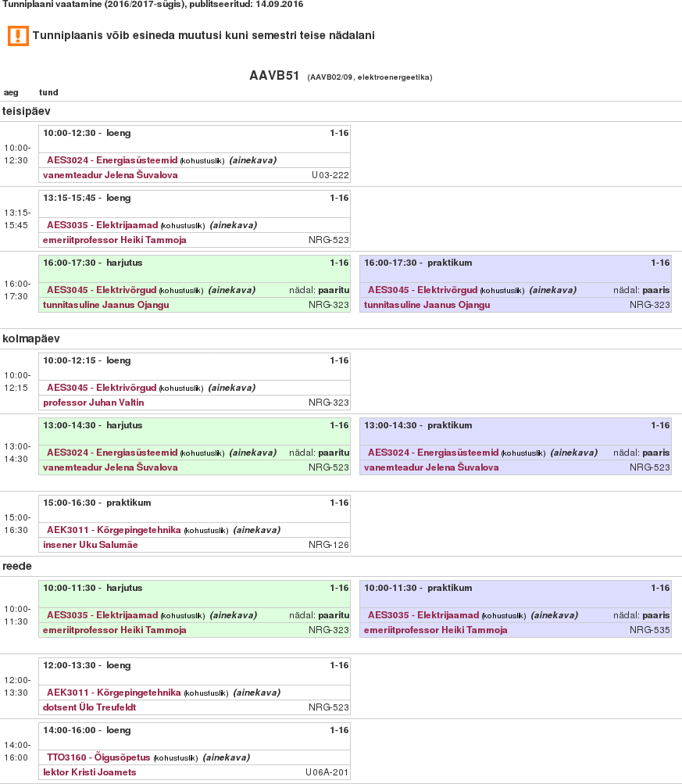
Task: Click lecturer emeriitprofessor Heiki Tammoja on Tuesday
Action: (115, 240)
